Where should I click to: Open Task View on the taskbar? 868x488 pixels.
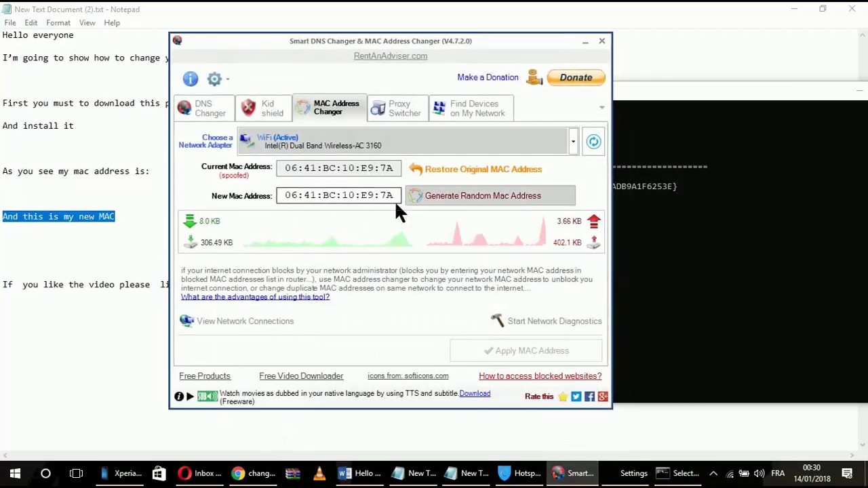coord(76,473)
